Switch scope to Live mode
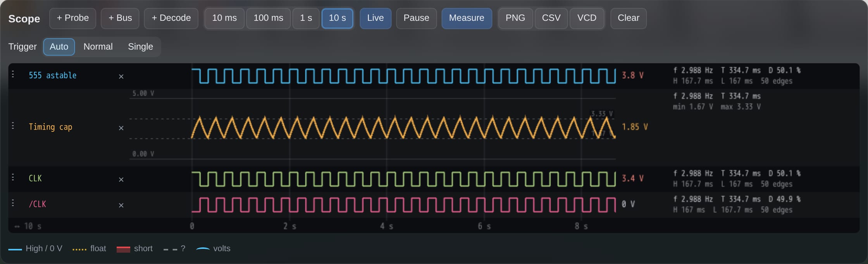This screenshot has height=264, width=868. 375,18
